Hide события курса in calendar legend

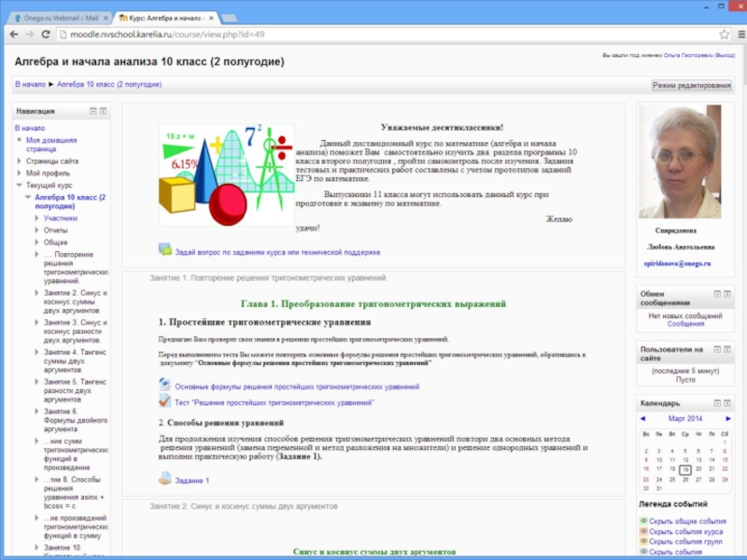pyautogui.click(x=686, y=532)
